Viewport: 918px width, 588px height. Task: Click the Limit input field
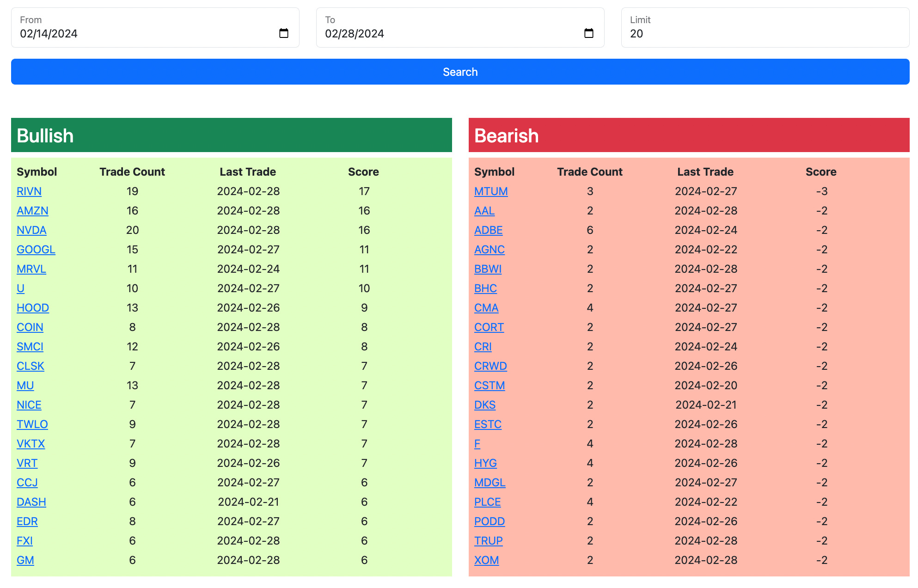(x=765, y=27)
